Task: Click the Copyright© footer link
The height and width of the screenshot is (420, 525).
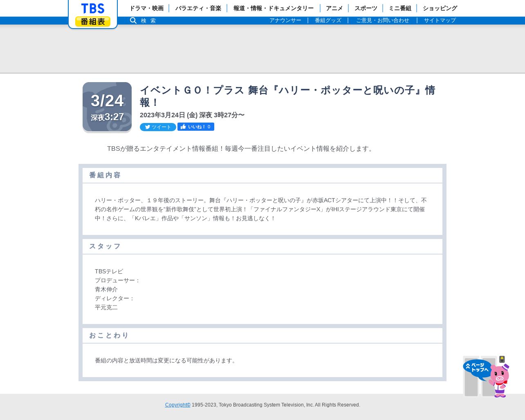Action: tap(178, 405)
